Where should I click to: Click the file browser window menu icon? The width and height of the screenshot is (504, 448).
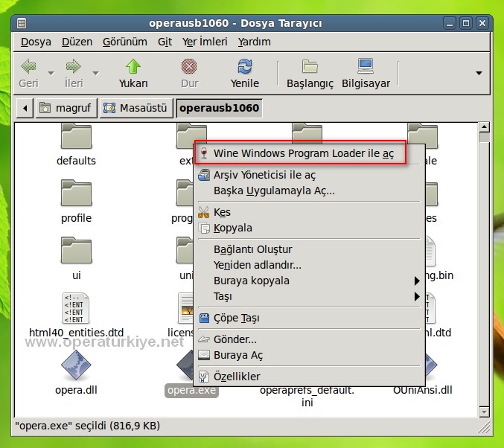coord(22,23)
